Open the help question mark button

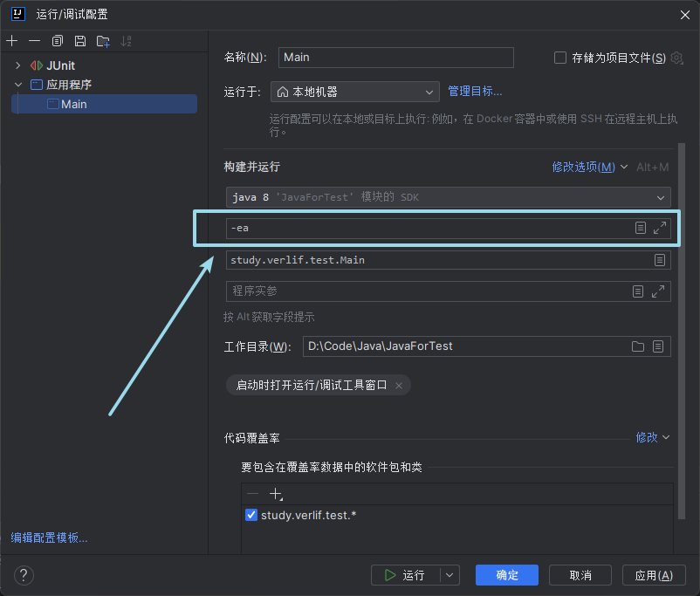[x=24, y=575]
